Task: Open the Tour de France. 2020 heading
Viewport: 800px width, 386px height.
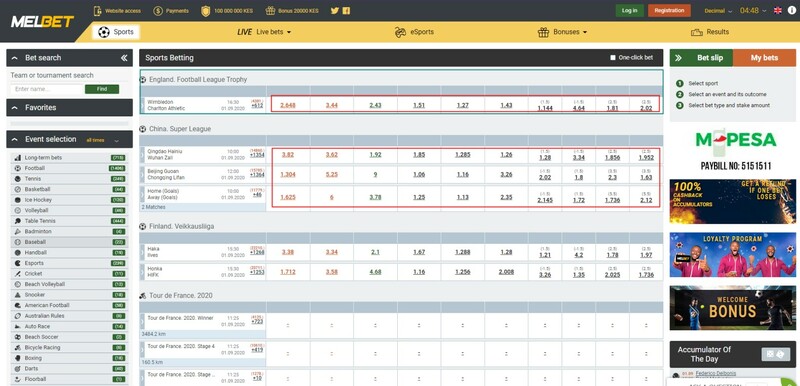Action: coord(181,296)
